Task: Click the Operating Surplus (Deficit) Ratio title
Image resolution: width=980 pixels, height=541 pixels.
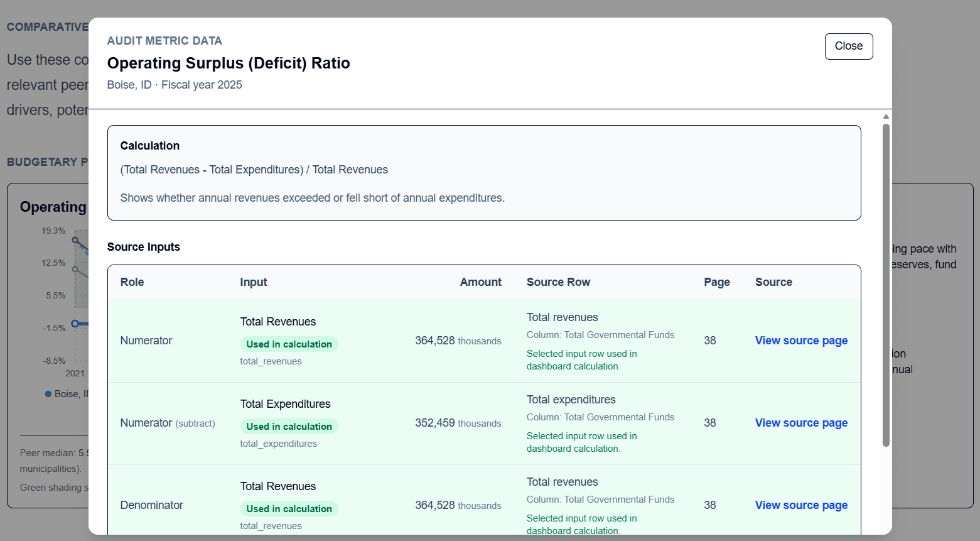Action: tap(229, 63)
